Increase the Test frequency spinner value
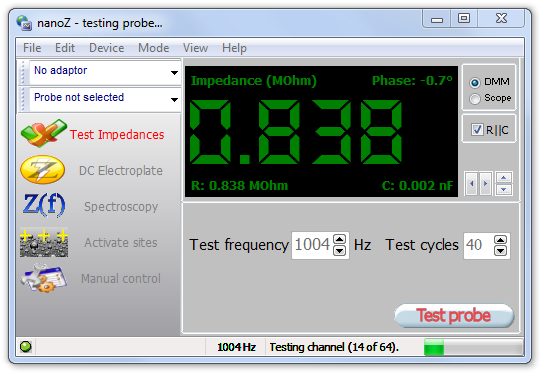The width and height of the screenshot is (546, 380). click(339, 239)
